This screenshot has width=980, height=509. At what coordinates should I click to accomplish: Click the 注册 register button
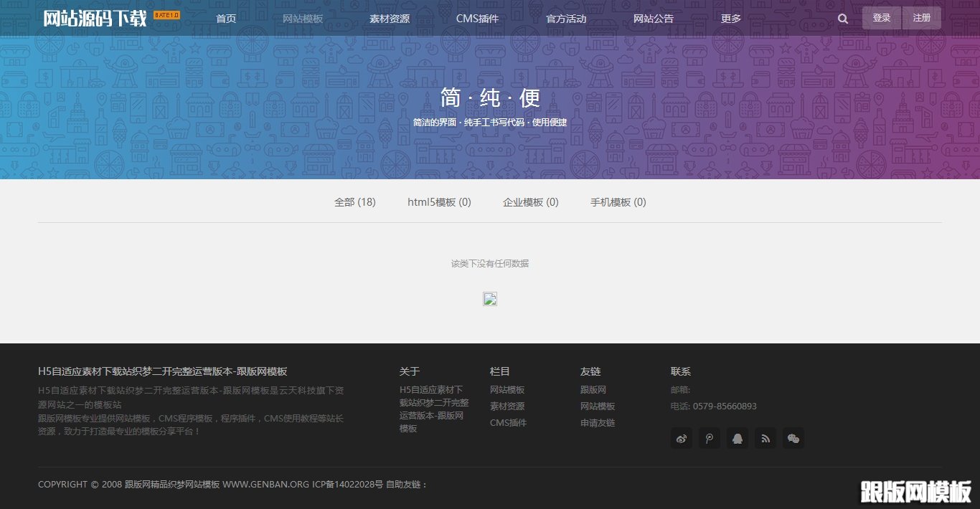pos(922,17)
